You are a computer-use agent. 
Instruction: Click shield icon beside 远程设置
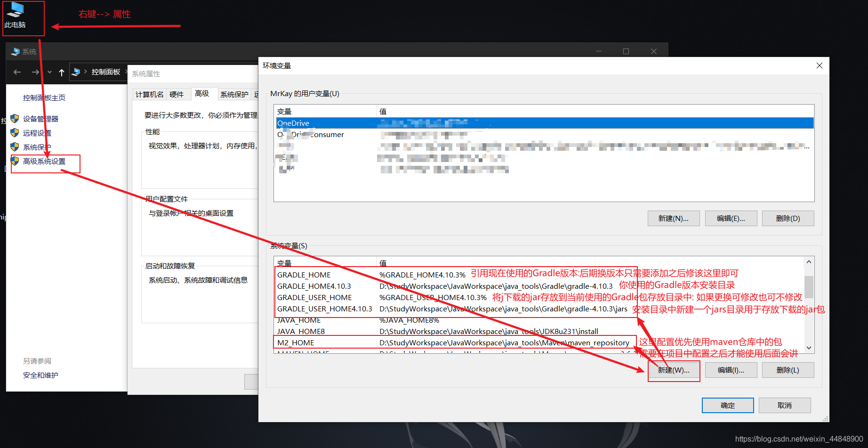[x=15, y=133]
